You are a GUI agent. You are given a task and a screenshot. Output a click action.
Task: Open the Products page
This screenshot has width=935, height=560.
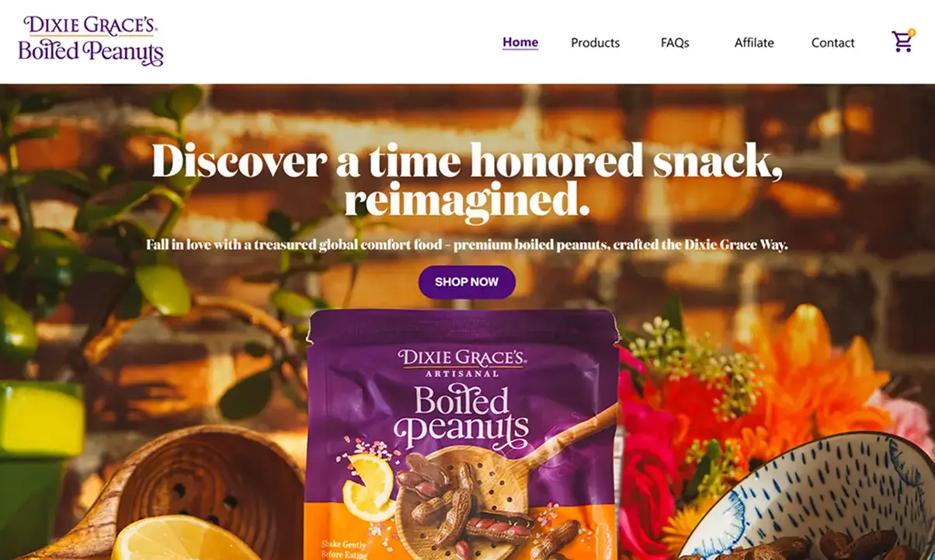[595, 43]
